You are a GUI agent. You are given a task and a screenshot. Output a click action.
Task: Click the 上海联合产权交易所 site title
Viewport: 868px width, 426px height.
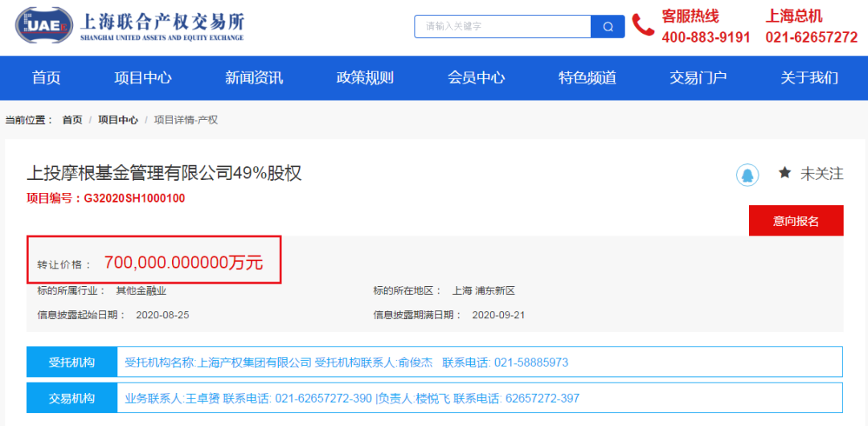tap(162, 22)
